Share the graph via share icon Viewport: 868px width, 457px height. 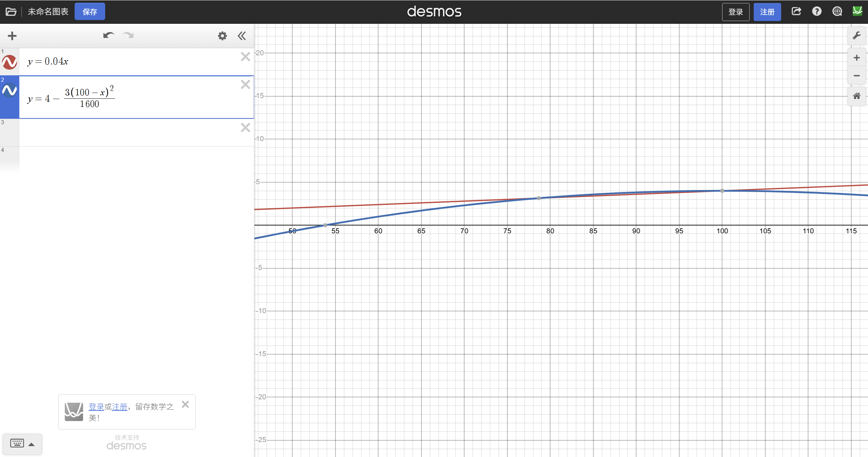[x=796, y=12]
